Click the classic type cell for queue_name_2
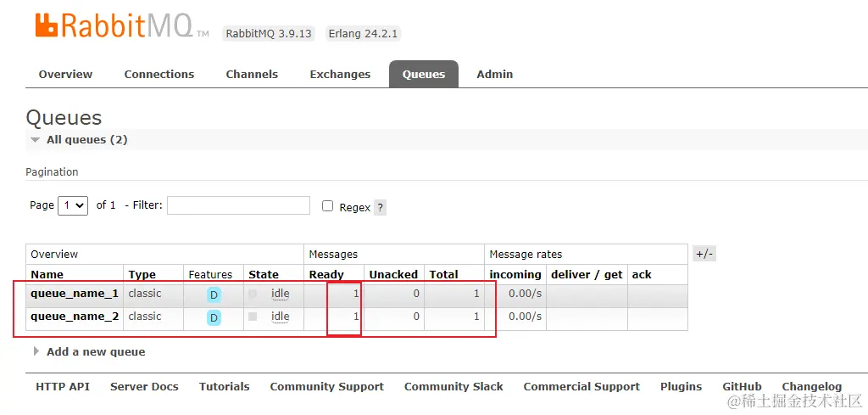 click(144, 317)
